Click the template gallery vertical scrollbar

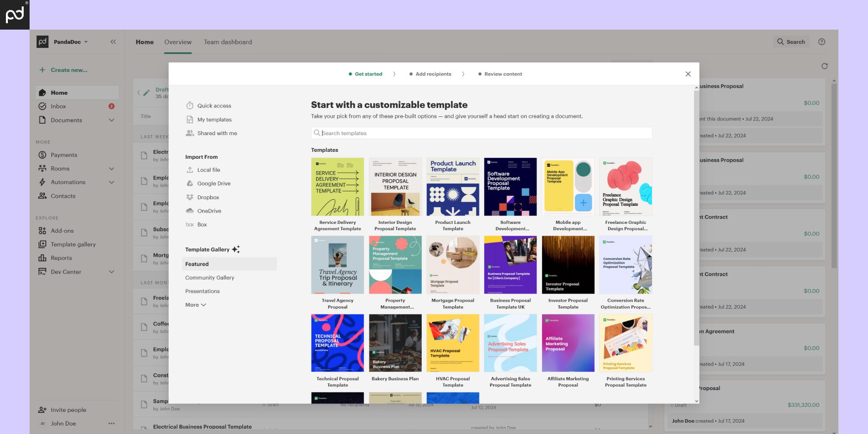click(x=696, y=222)
